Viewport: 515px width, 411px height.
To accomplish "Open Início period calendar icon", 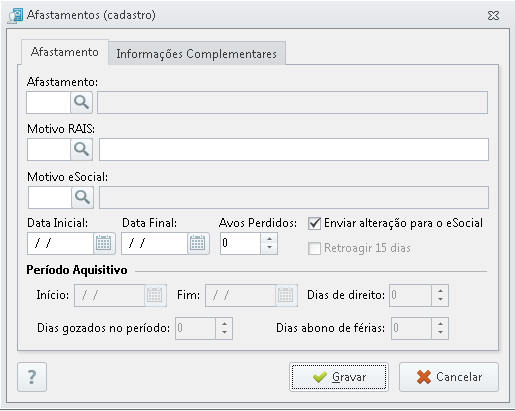I will click(155, 295).
